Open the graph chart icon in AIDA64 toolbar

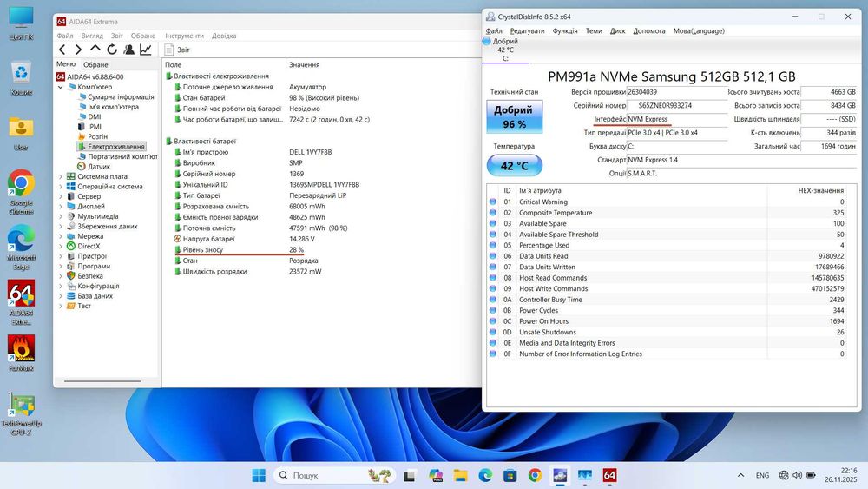click(x=146, y=50)
